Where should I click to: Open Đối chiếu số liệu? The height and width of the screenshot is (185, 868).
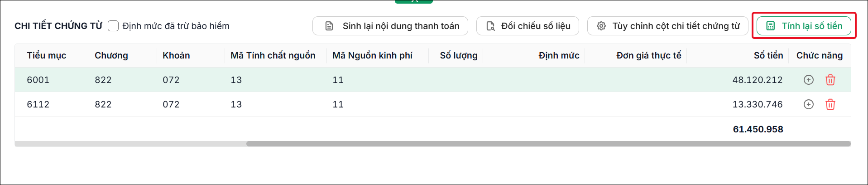[x=528, y=26]
